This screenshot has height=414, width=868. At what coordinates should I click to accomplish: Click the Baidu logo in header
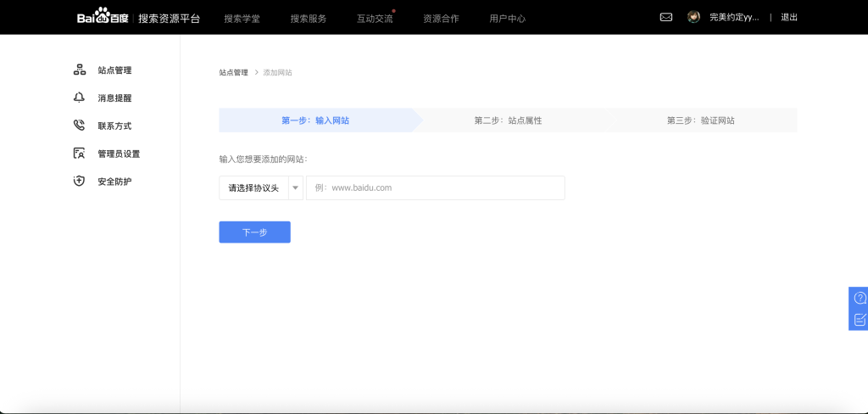[x=103, y=17]
